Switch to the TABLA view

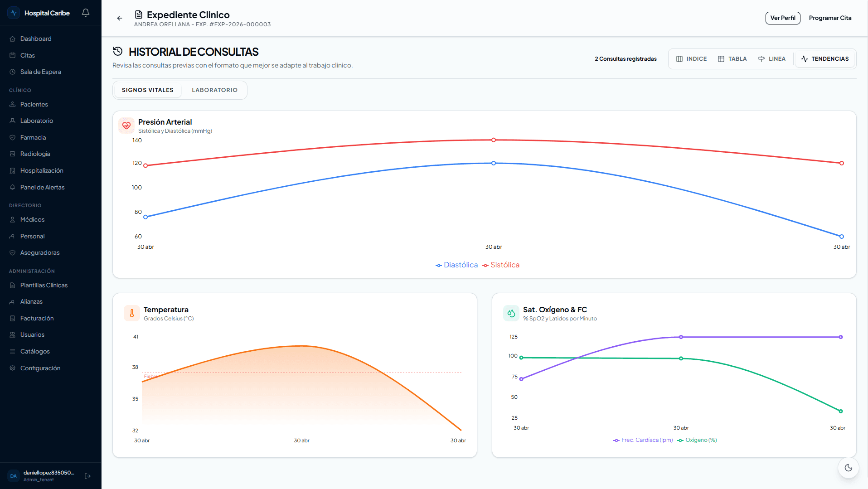[732, 59]
